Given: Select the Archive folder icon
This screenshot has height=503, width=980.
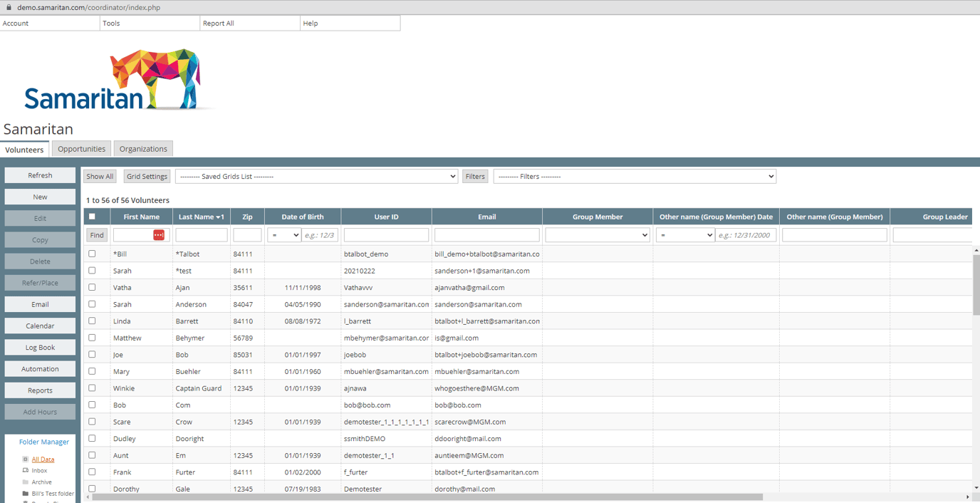Looking at the screenshot, I should click(26, 482).
